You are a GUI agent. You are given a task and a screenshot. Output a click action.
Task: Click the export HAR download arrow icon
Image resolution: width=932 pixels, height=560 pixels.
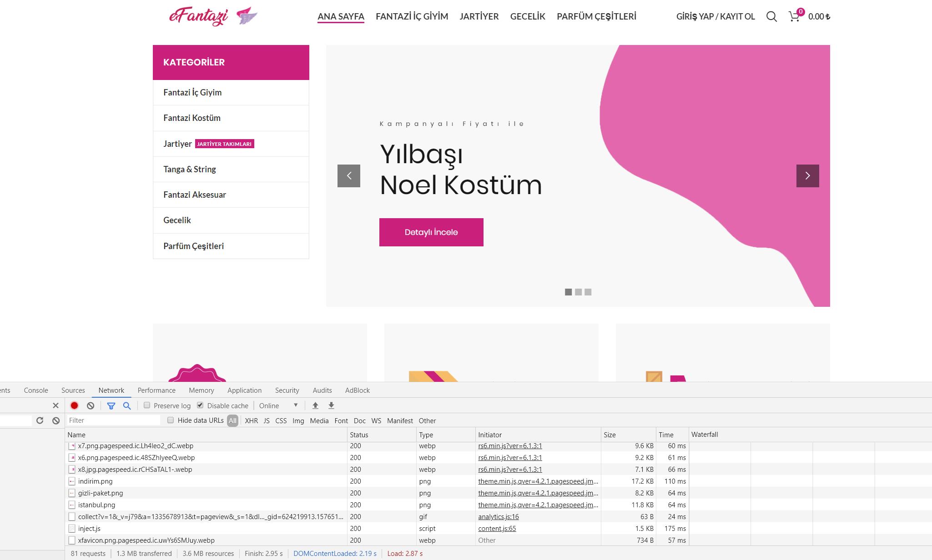[x=331, y=405]
